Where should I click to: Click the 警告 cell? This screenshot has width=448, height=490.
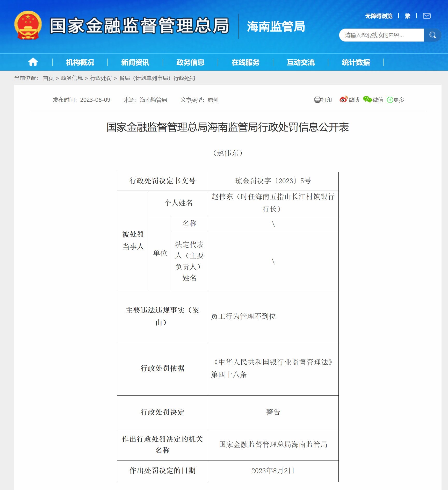click(x=273, y=412)
